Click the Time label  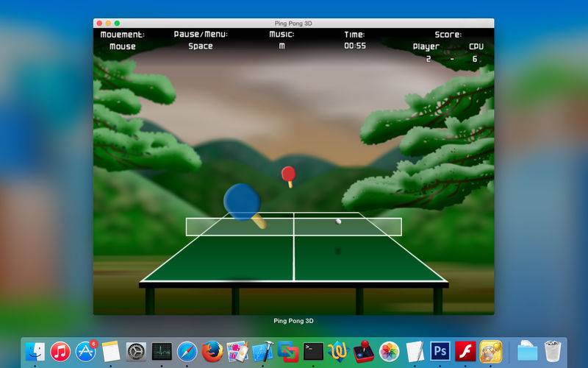(x=354, y=35)
